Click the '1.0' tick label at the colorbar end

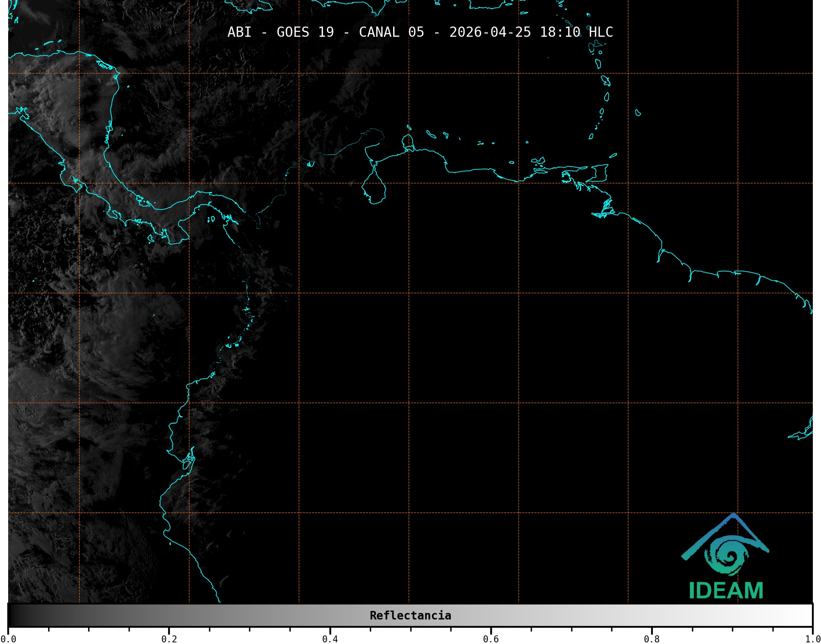pos(812,639)
